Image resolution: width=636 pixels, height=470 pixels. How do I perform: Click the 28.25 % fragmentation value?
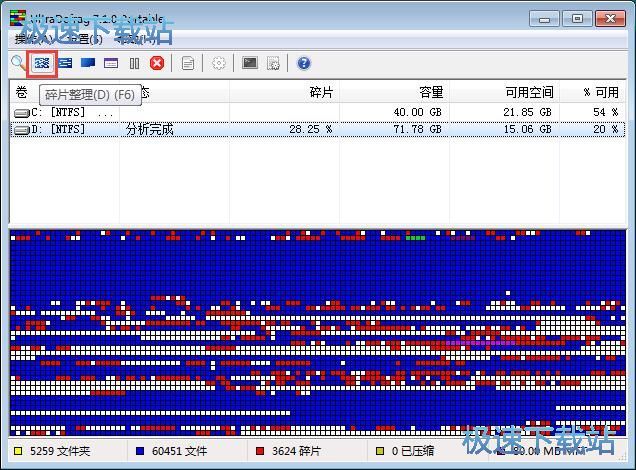pos(311,129)
